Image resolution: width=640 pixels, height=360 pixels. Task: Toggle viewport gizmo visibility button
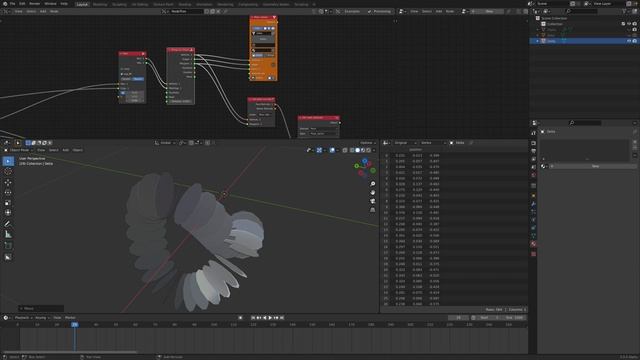tap(319, 150)
